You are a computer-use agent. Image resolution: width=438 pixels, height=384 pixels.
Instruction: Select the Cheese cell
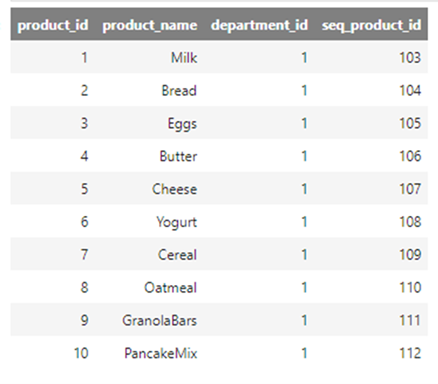pyautogui.click(x=175, y=189)
